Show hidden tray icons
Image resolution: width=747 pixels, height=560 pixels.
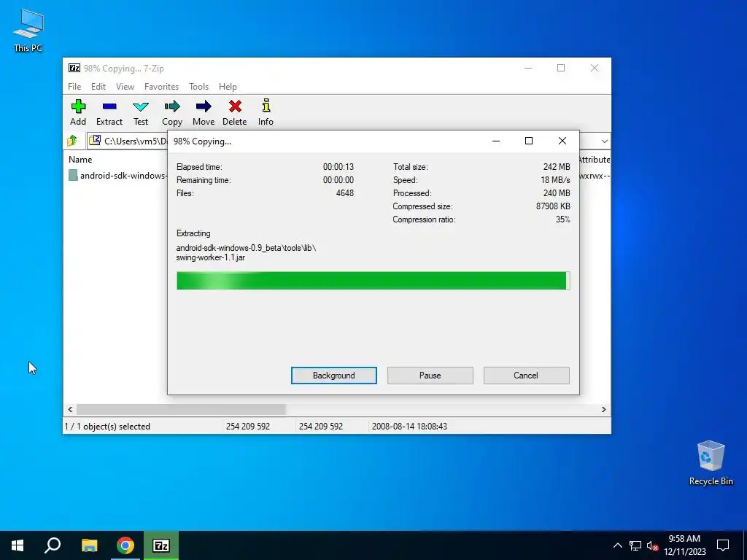[x=617, y=545]
